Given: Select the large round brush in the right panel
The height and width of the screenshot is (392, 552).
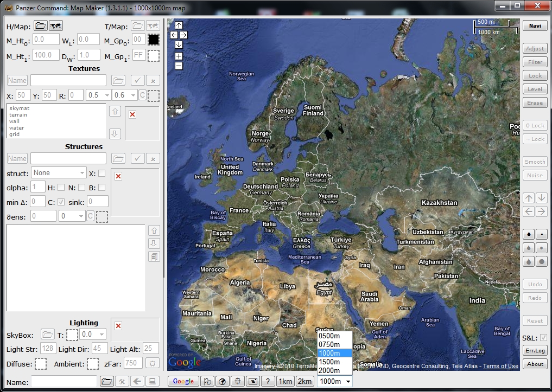Looking at the screenshot, I should (x=542, y=261).
